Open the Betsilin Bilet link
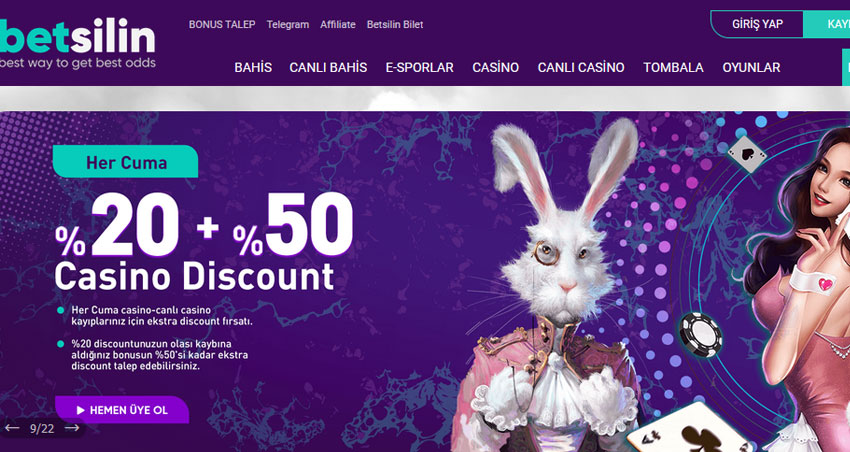The image size is (850, 452). (395, 24)
